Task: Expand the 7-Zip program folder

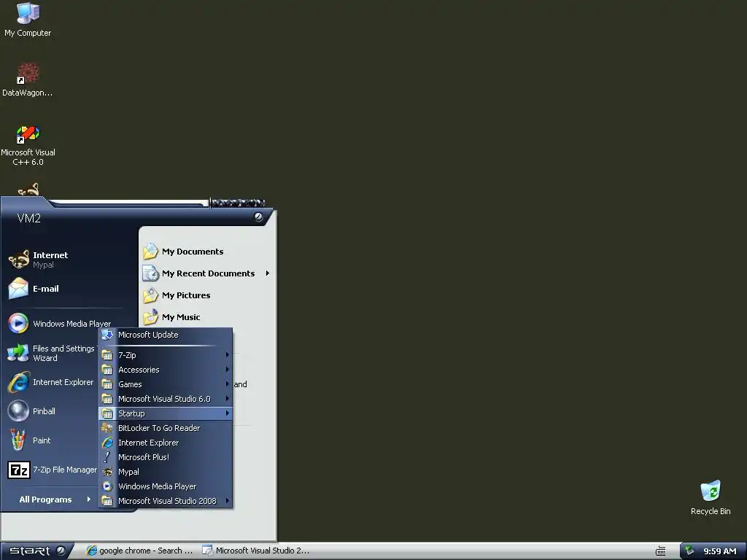Action: tap(166, 355)
